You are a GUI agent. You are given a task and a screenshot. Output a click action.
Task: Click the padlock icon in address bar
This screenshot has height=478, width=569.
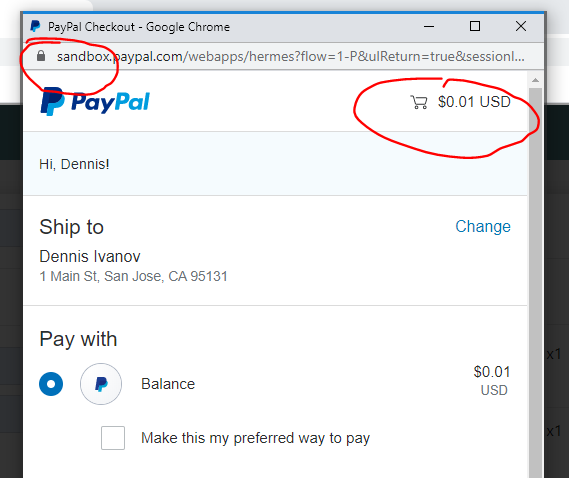41,56
